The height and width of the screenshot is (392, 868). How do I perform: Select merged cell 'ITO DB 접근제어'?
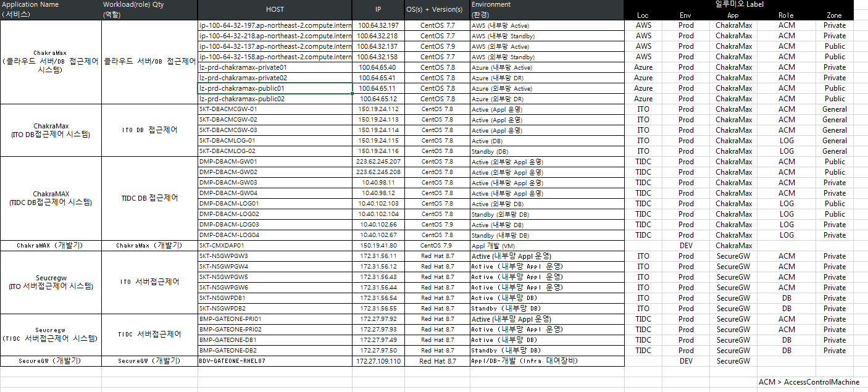point(149,130)
